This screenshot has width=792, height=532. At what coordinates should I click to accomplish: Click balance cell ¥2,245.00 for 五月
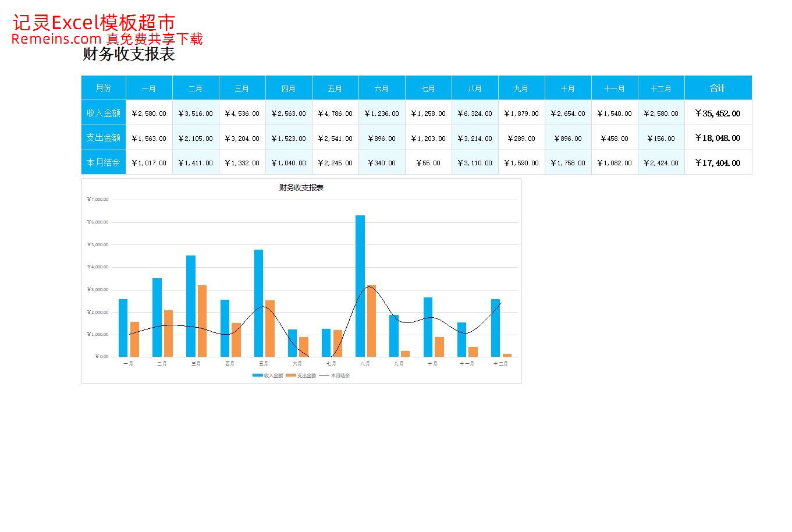[335, 162]
